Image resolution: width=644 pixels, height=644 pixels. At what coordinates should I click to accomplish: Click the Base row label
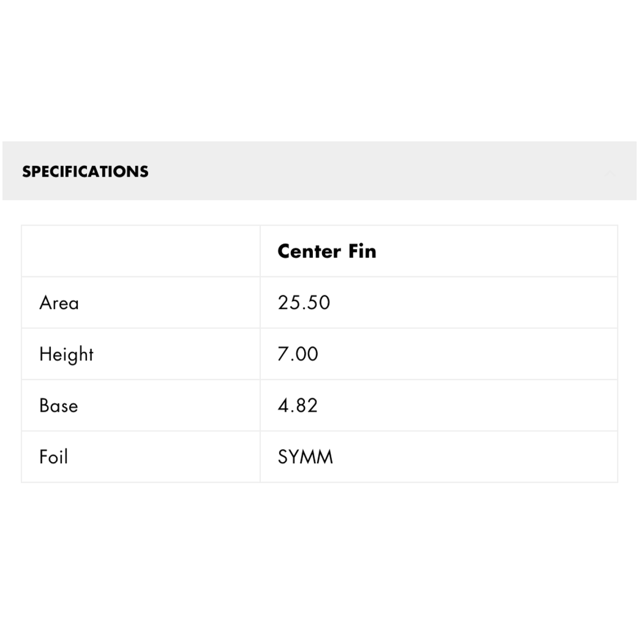tap(58, 406)
